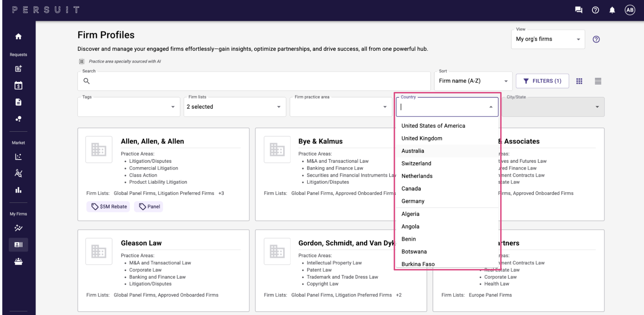Viewport: 644px width, 315px height.
Task: Click the "Patent Law" practice area text
Action: click(x=319, y=270)
